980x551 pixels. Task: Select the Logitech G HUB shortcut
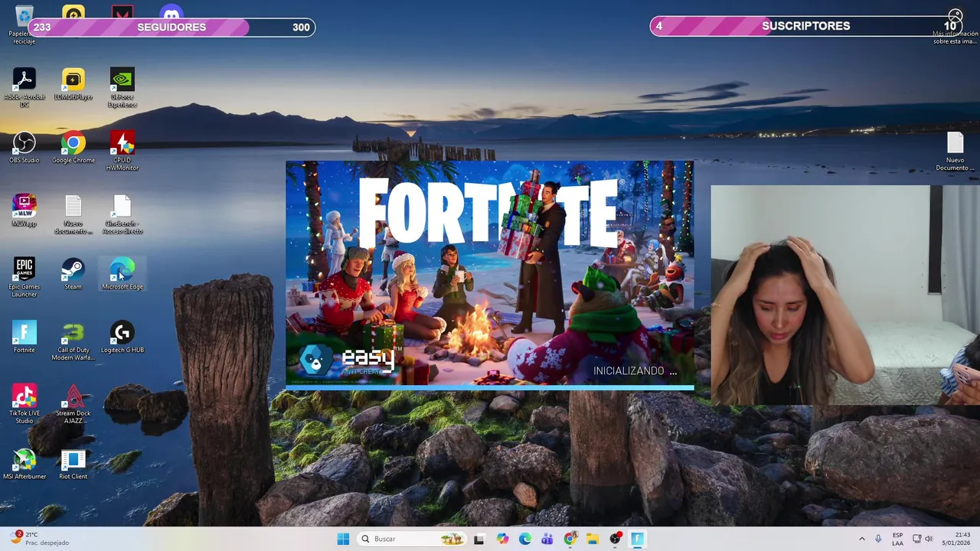tap(122, 337)
